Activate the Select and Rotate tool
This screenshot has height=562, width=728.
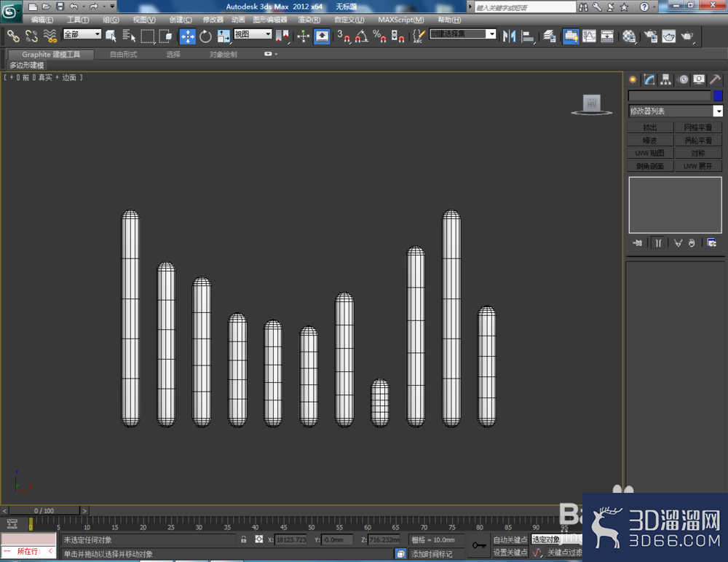click(205, 36)
